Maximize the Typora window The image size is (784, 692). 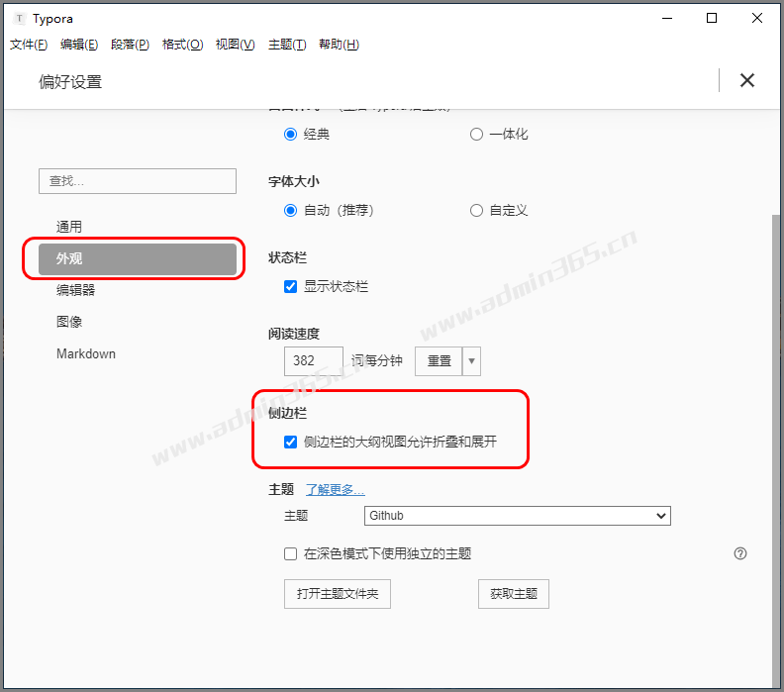coord(712,18)
